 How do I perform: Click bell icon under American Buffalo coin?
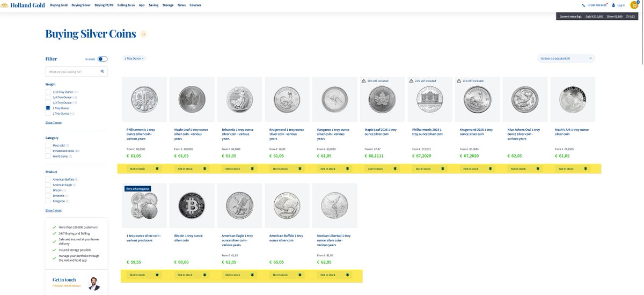point(299,275)
